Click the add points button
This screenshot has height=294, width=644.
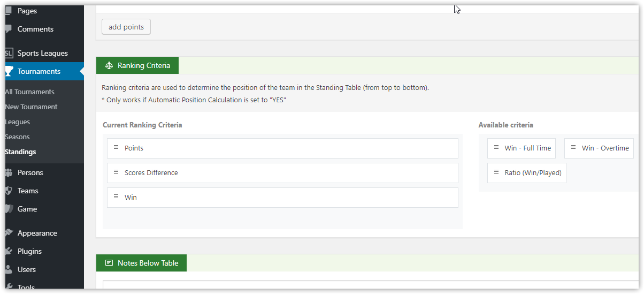(x=126, y=27)
